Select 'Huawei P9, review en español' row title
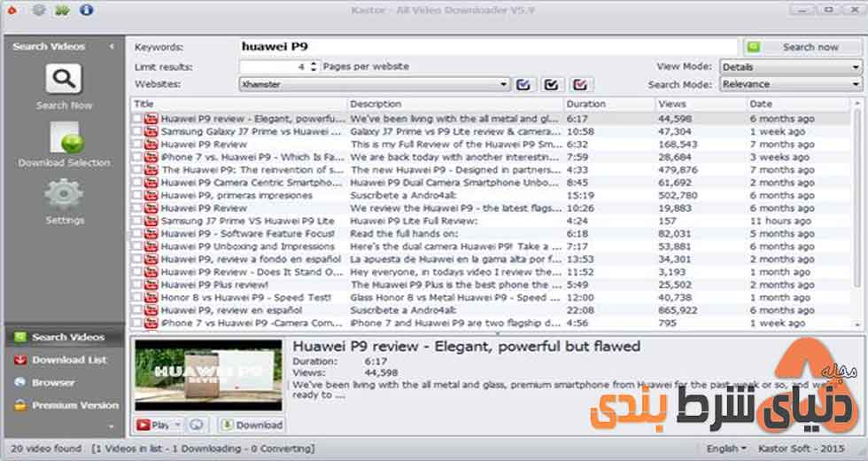The height and width of the screenshot is (461, 868). [231, 310]
